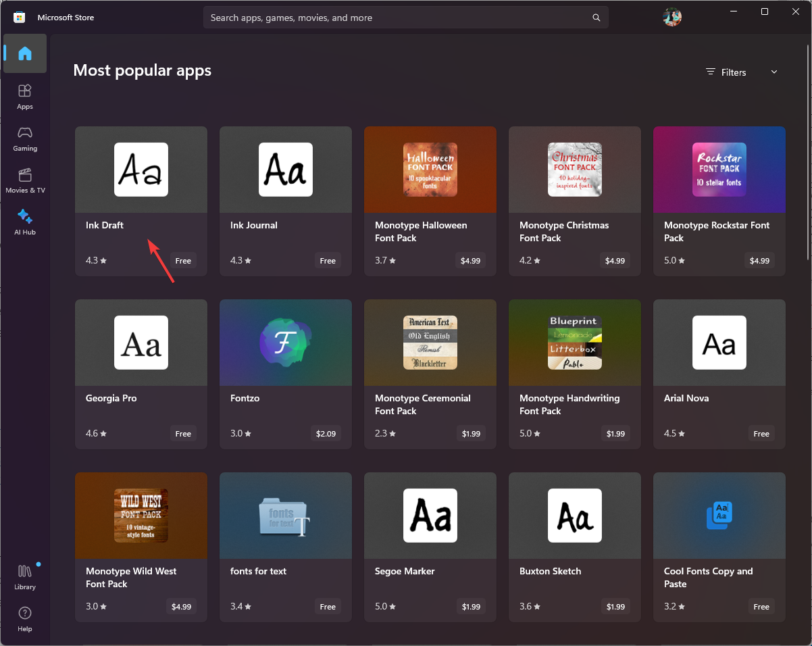Select the Gaming section icon
Viewport: 812px width, 646px height.
coord(24,139)
